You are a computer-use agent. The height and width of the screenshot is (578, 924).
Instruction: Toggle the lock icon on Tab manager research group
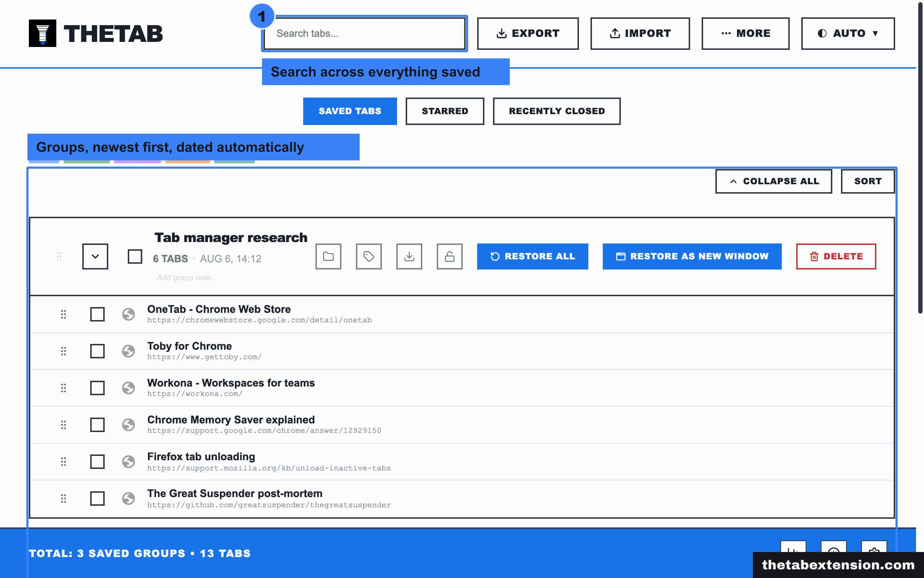point(450,256)
